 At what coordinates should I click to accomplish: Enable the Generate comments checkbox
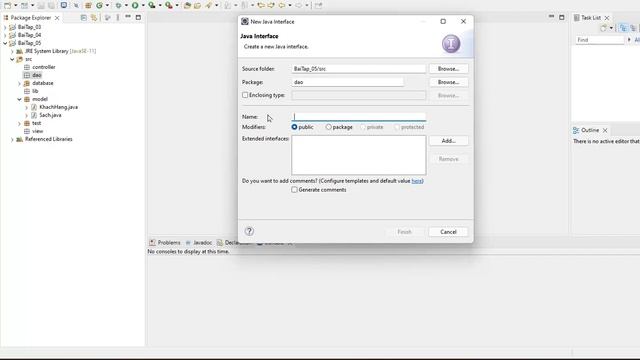click(294, 190)
